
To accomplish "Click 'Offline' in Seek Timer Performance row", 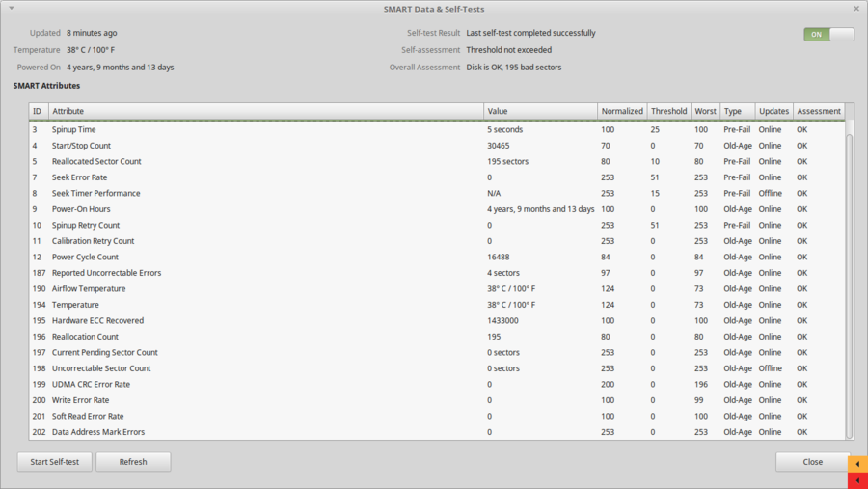I will point(770,193).
